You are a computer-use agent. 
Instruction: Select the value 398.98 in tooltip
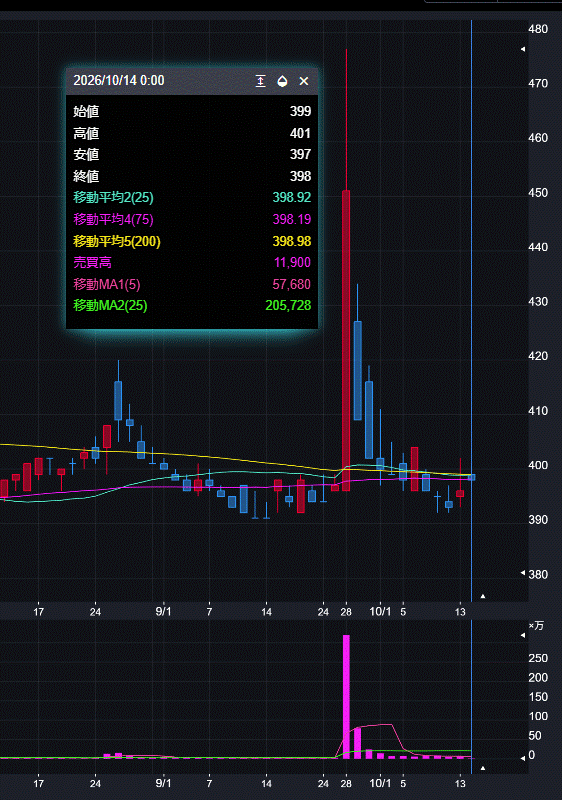point(292,241)
